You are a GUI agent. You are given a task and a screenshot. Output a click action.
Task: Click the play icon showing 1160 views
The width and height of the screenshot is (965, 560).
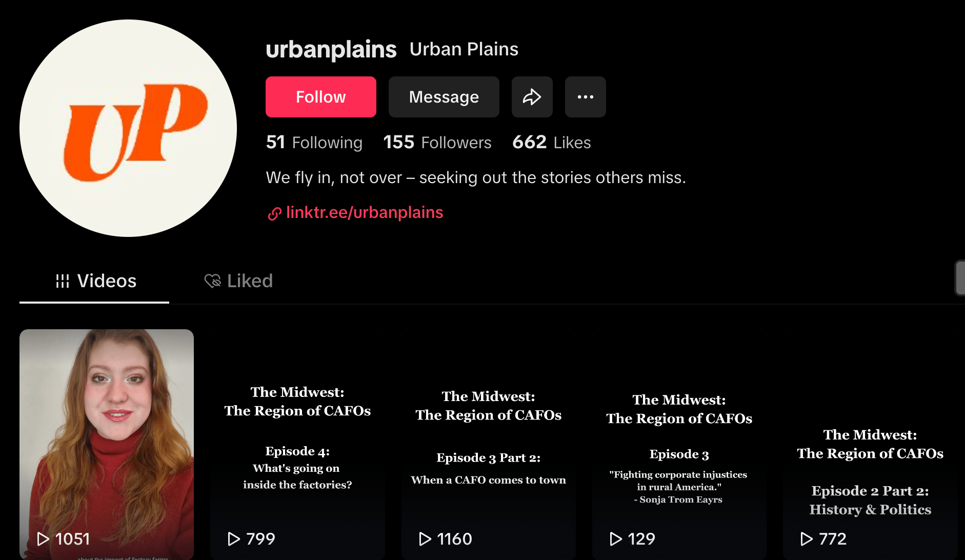[425, 538]
